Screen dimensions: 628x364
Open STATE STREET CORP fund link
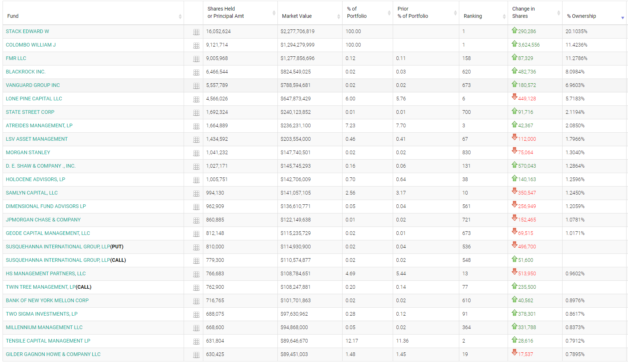click(x=30, y=112)
